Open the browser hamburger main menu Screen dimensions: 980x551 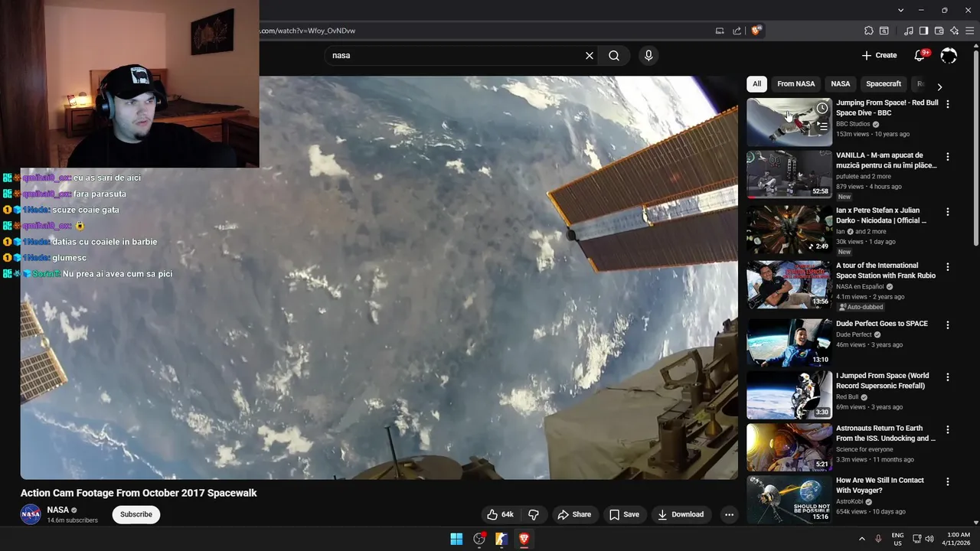tap(969, 31)
